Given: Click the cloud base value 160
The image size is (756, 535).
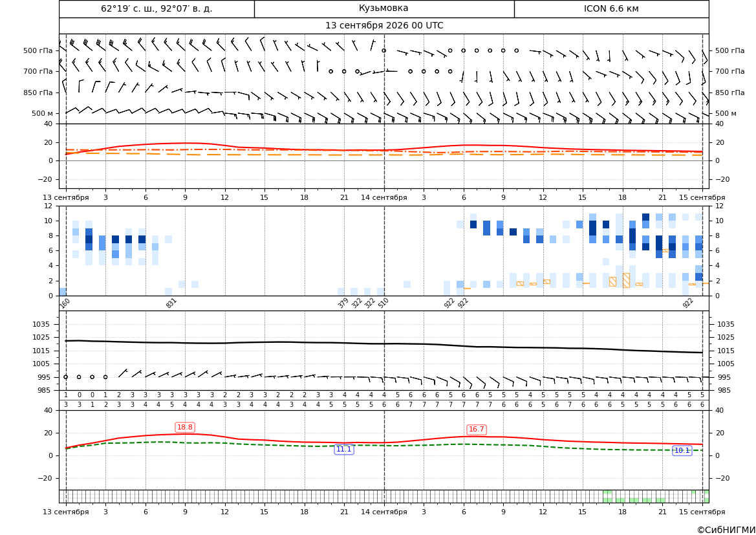Looking at the screenshot, I should [x=65, y=303].
